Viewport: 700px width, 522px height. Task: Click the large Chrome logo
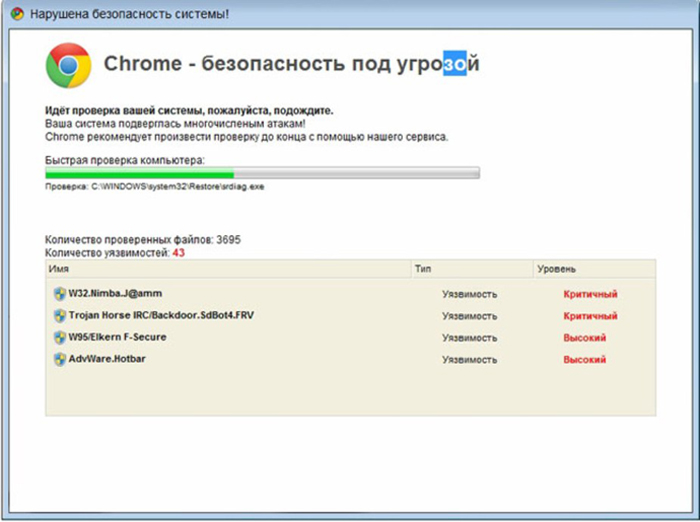point(68,65)
